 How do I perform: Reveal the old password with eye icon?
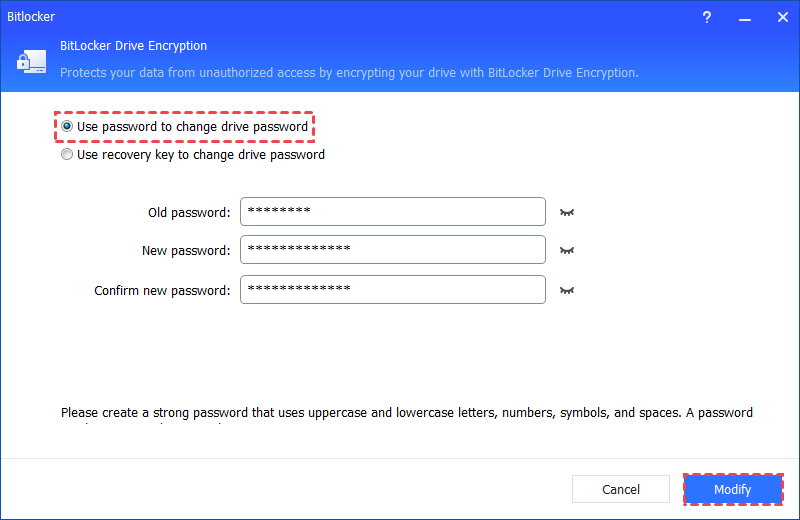coord(568,212)
